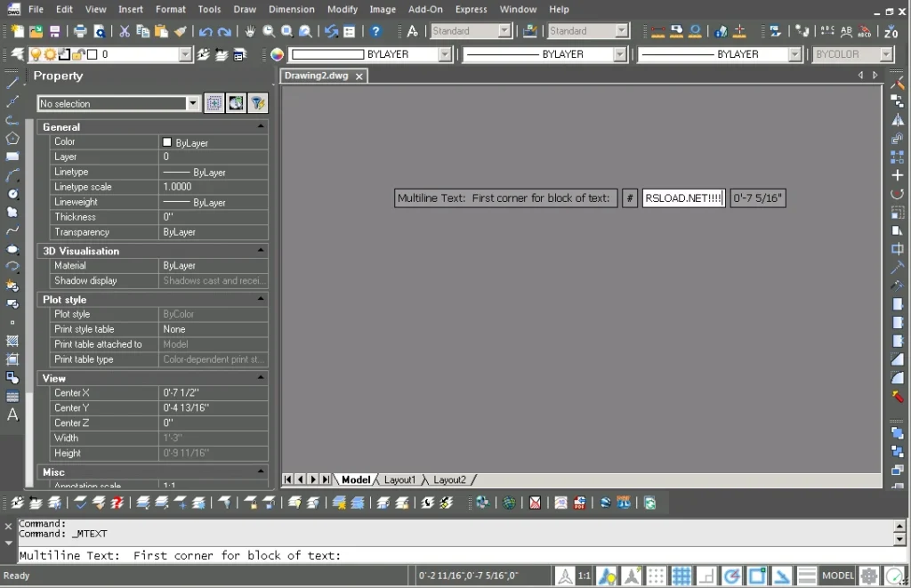Click the layer 0 color square
911x588 pixels.
click(x=92, y=54)
